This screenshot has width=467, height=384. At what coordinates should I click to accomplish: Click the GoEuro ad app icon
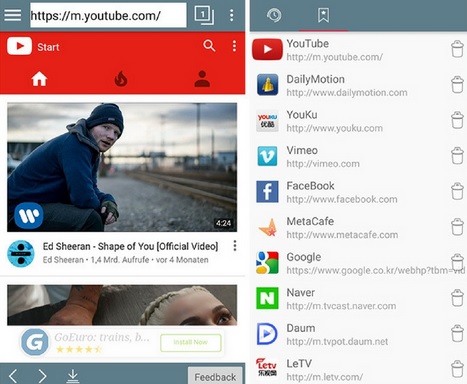tap(35, 342)
